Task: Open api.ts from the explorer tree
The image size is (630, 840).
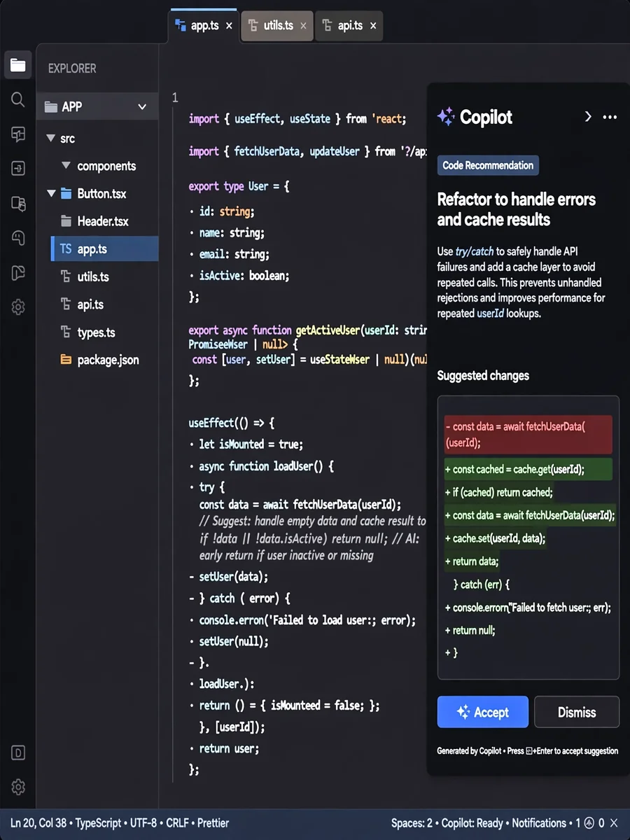Action: pyautogui.click(x=90, y=304)
